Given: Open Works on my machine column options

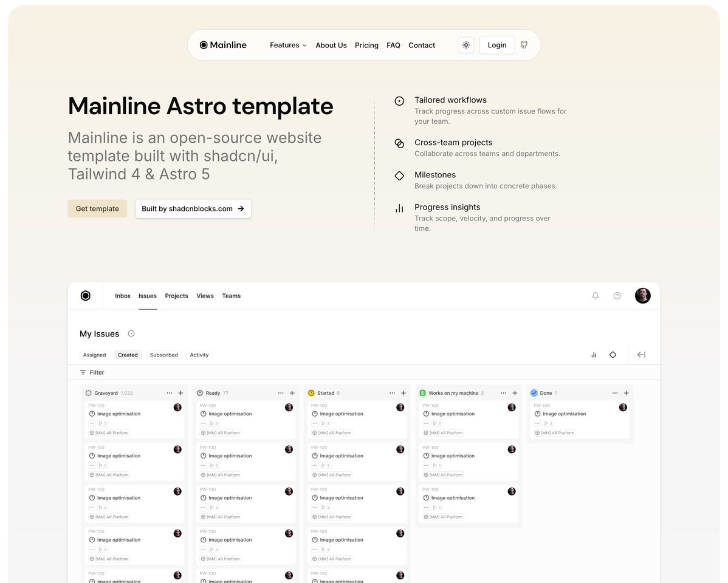Looking at the screenshot, I should click(504, 393).
